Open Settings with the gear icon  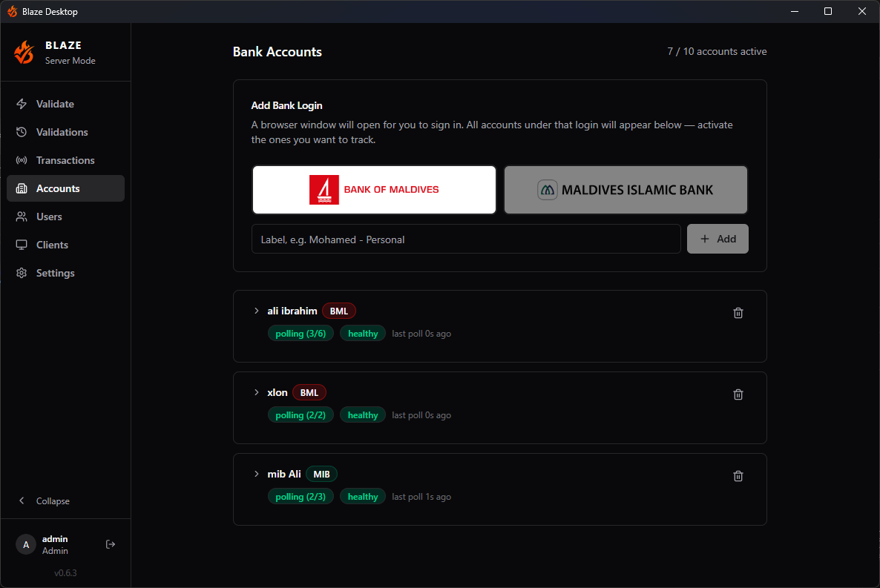[22, 273]
